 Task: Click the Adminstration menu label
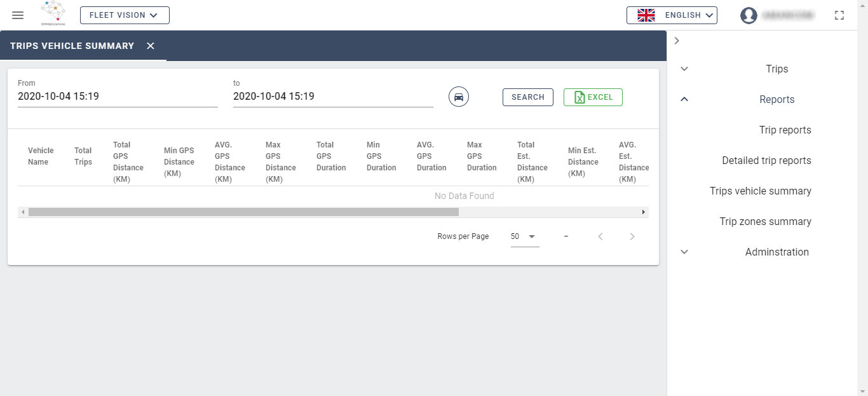pyautogui.click(x=776, y=252)
